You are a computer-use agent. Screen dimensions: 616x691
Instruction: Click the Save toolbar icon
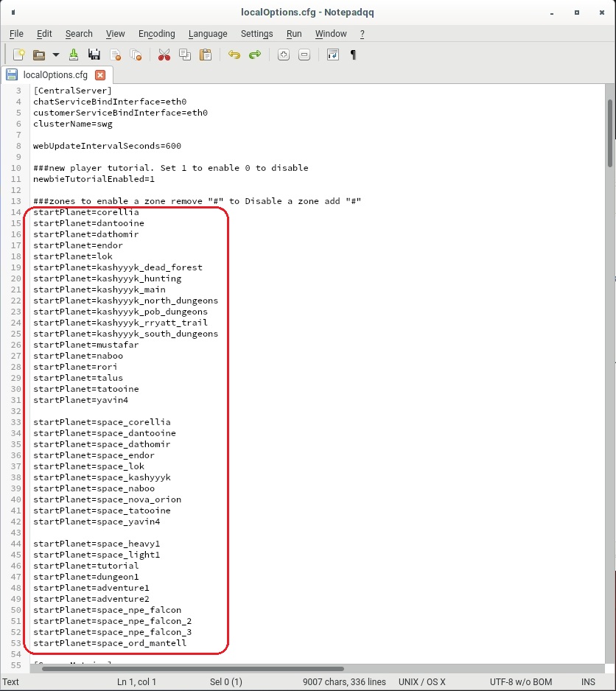point(73,55)
